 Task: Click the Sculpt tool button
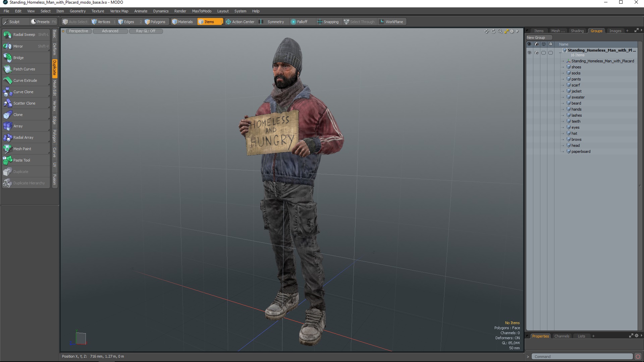point(15,22)
